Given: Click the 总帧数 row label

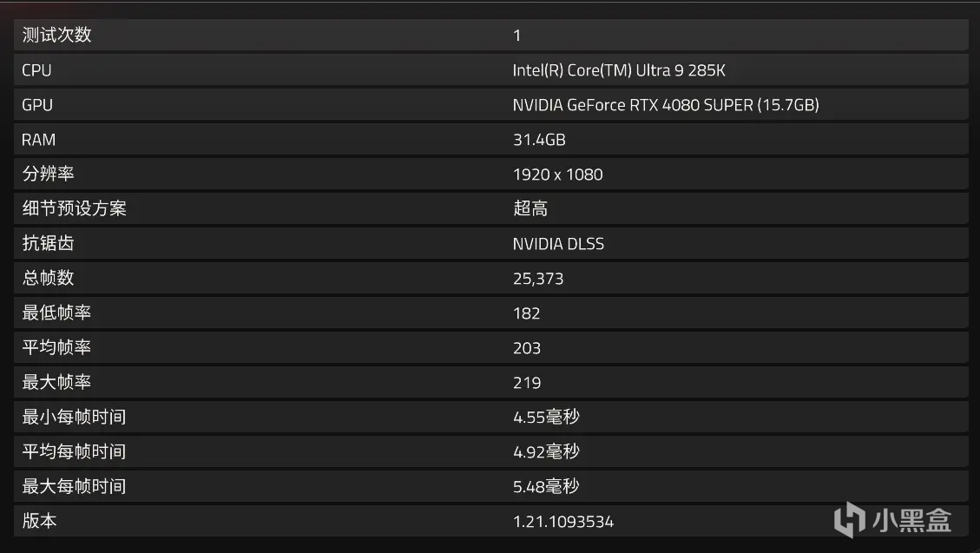Looking at the screenshot, I should click(48, 279).
